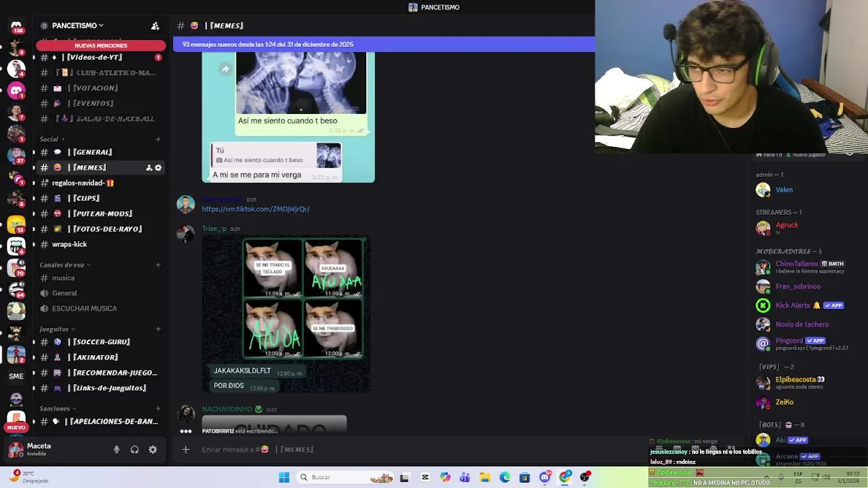Add channel to Sanciones category plus
Viewport: 868px width, 488px height.
(x=158, y=409)
